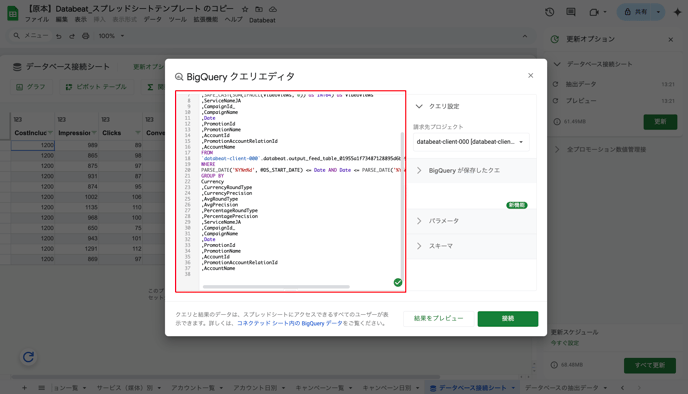Open ファイル menu
The image size is (688, 394).
pos(37,20)
